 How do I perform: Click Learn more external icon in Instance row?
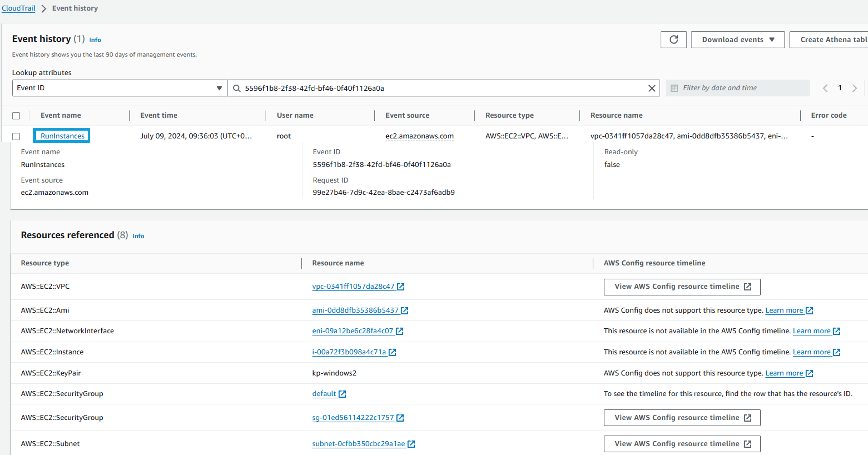coord(837,352)
